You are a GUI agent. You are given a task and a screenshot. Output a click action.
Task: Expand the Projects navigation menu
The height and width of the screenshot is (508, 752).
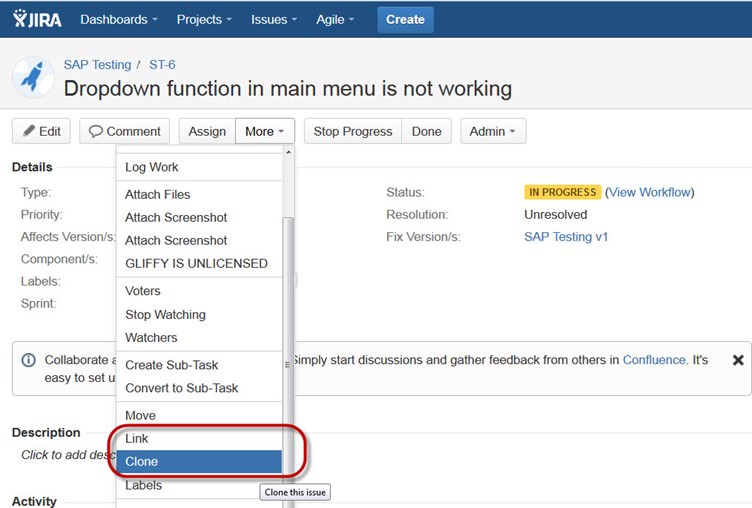[204, 19]
